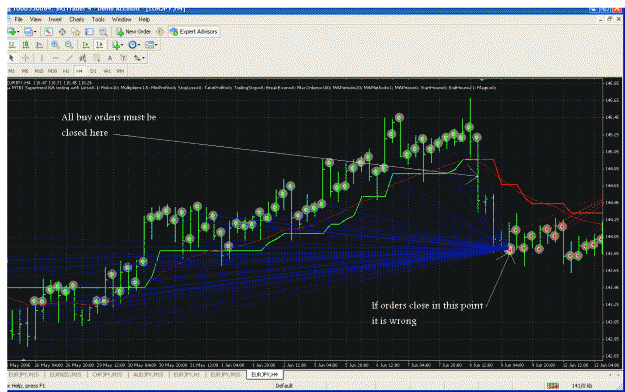Select the Equidistant Channel tool
This screenshot has height=392, width=625.
point(83,58)
